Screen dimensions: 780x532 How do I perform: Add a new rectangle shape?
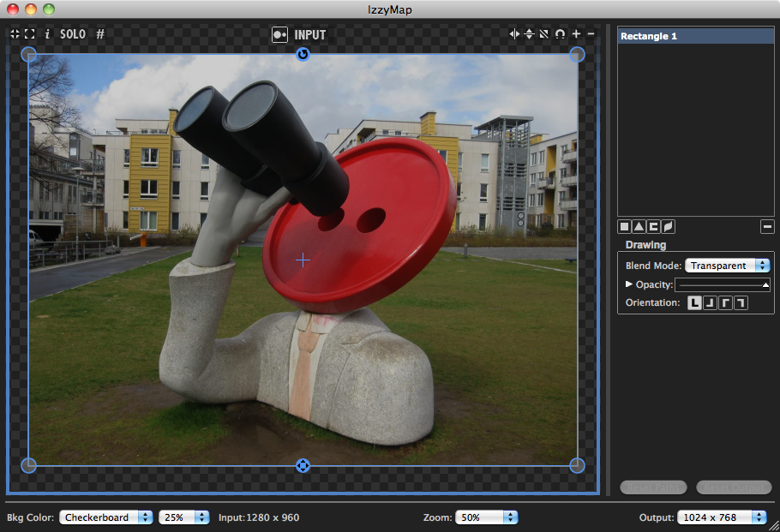625,227
